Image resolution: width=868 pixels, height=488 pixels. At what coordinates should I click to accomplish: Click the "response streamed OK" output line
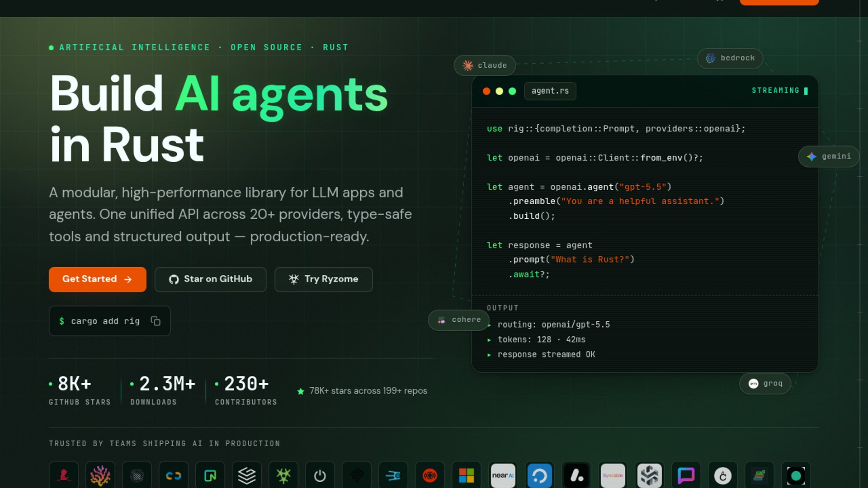[x=546, y=355]
